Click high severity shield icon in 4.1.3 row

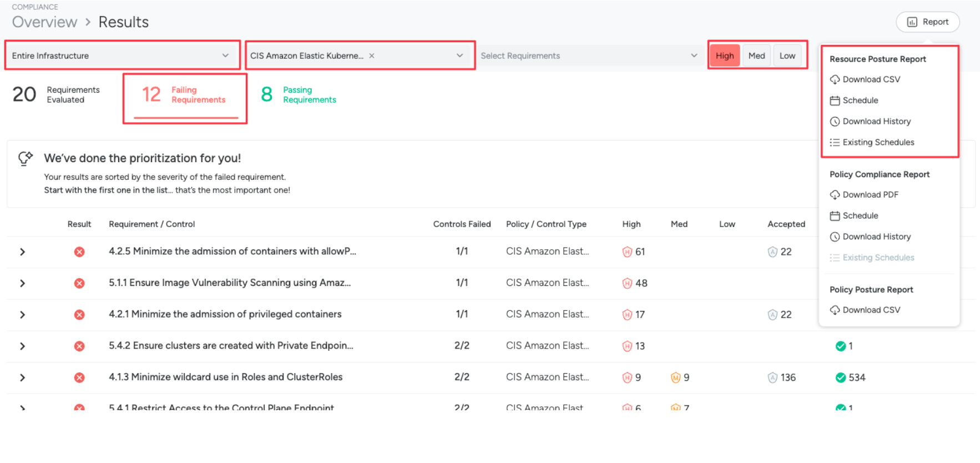tap(627, 378)
